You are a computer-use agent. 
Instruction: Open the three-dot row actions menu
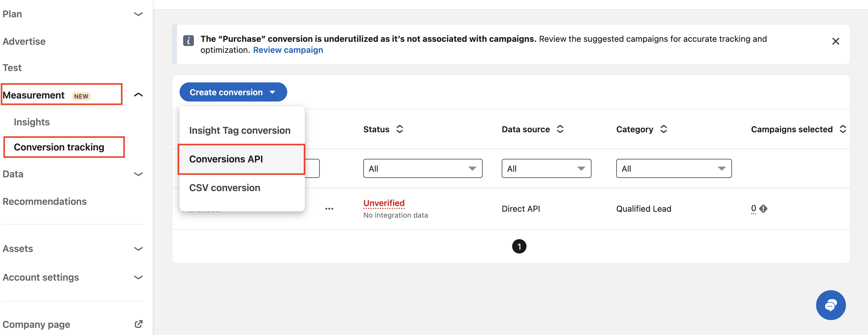(329, 209)
